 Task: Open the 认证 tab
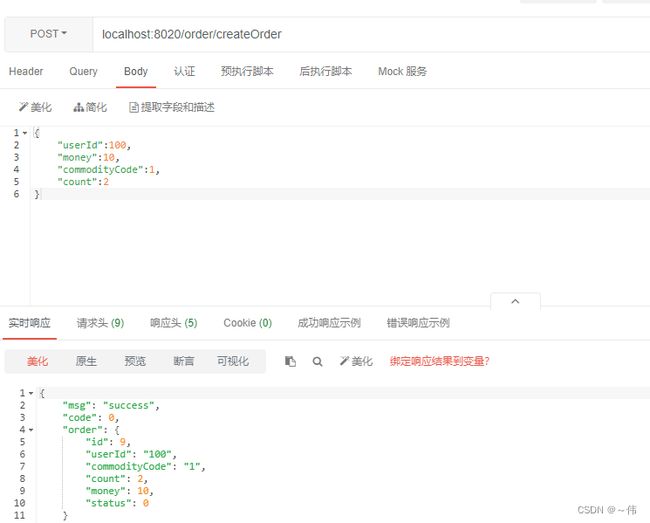(x=184, y=71)
